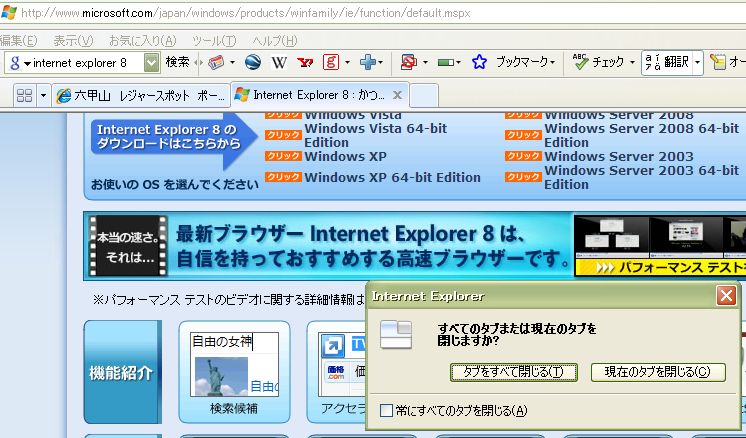The image size is (746, 438).
Task: Check 常にすべてのタブを閉じる(A) checkbox
Action: pos(386,410)
